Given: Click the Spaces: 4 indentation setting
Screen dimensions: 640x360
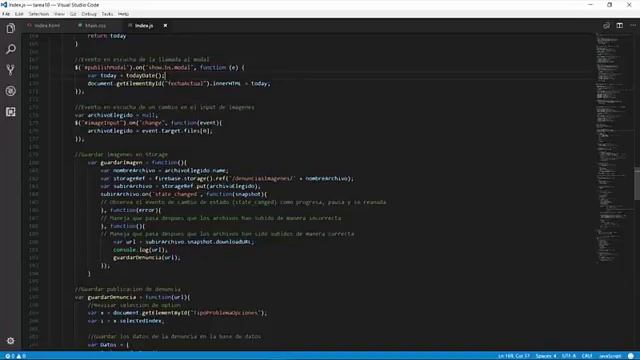Looking at the screenshot, I should (x=546, y=356).
